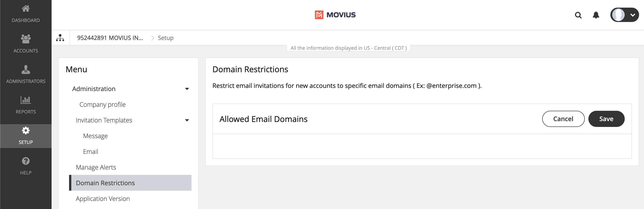Open Help question mark icon
This screenshot has width=644, height=209.
(x=26, y=161)
